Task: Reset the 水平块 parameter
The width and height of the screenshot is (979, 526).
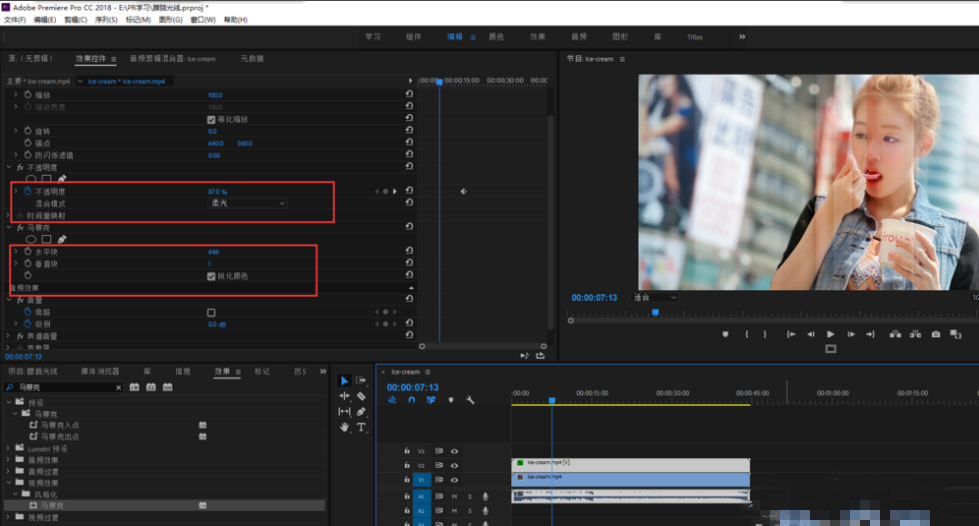Action: tap(409, 252)
